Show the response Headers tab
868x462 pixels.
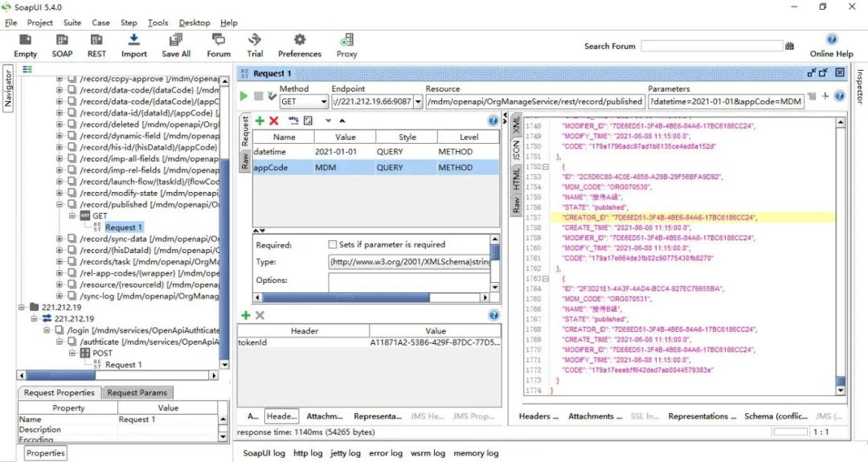538,416
